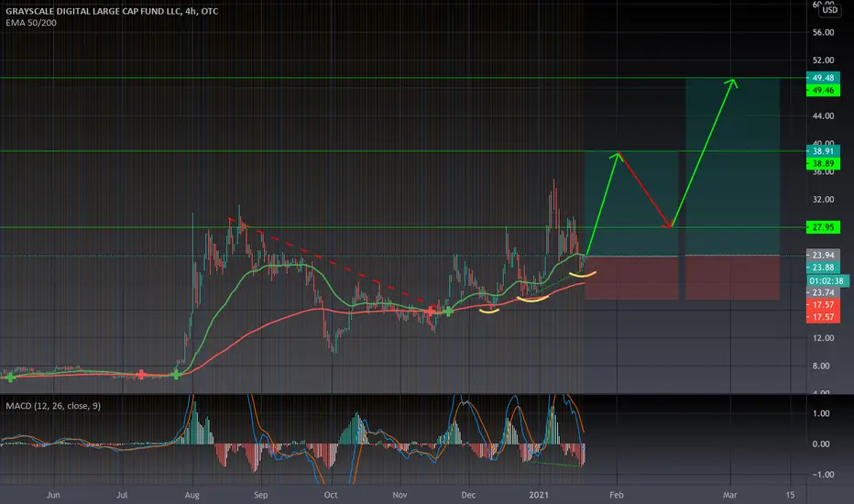The width and height of the screenshot is (854, 504).
Task: Click the EMA 50/200 indicator label
Action: coord(31,23)
